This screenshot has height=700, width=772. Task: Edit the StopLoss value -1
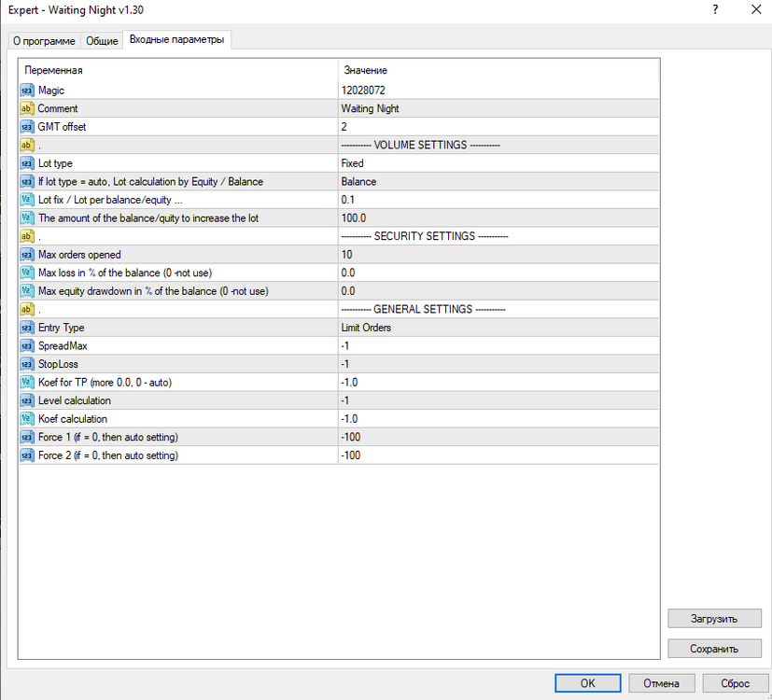[498, 364]
